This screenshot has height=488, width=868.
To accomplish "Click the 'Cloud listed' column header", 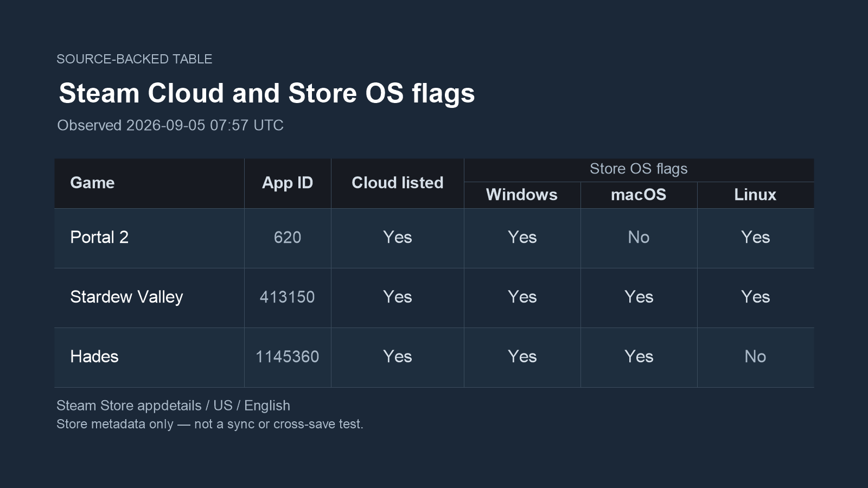I will click(x=398, y=183).
